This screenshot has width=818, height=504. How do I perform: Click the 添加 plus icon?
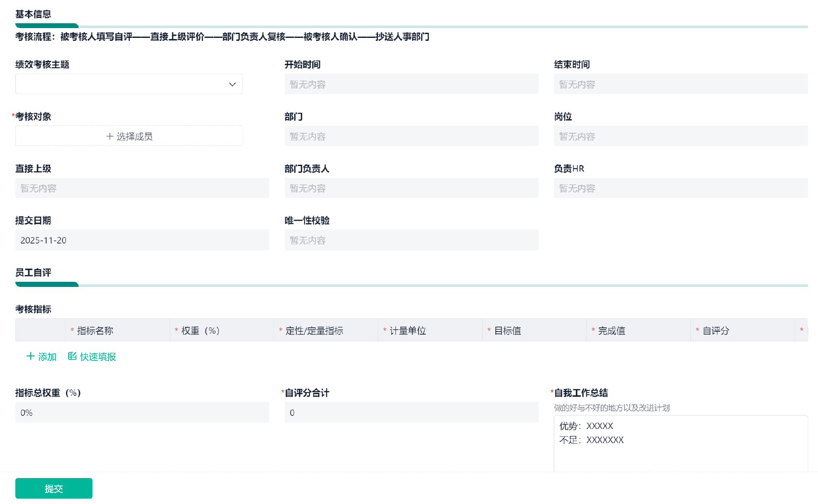point(31,356)
